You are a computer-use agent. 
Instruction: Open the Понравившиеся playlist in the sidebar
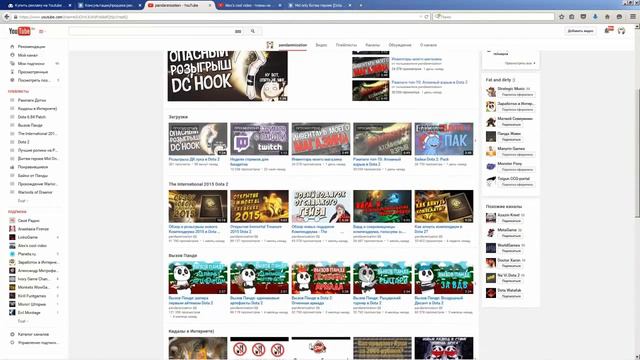tap(33, 167)
